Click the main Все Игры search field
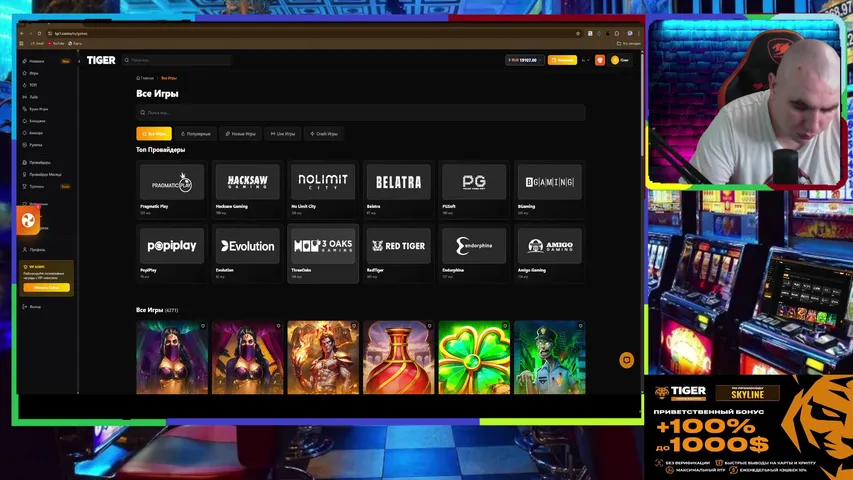 coord(361,113)
